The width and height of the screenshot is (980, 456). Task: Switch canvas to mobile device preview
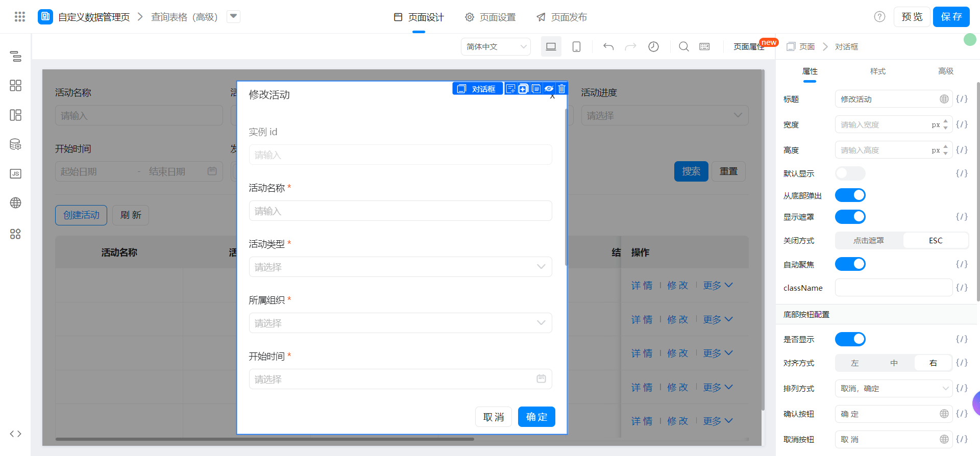(x=576, y=46)
